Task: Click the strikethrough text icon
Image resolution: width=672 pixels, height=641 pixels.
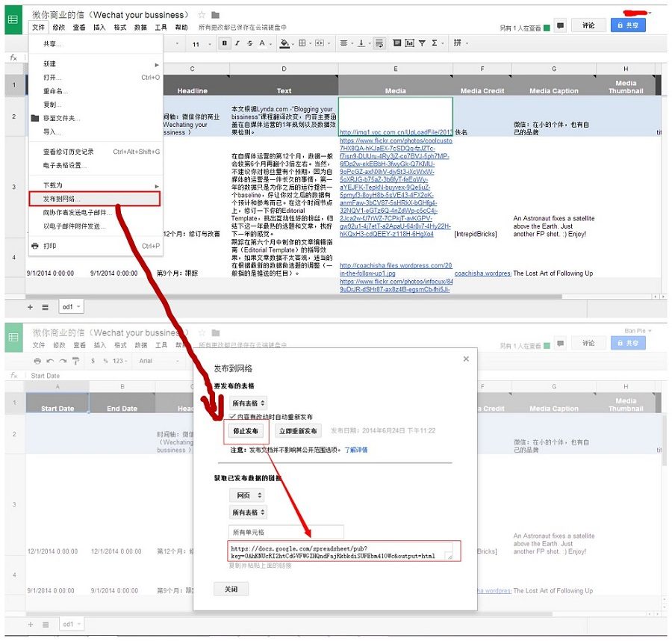Action: click(251, 43)
